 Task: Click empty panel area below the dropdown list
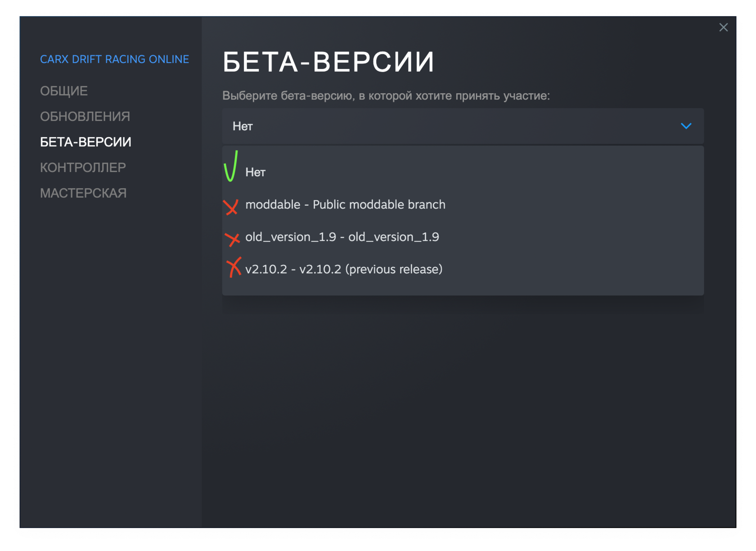(x=463, y=405)
